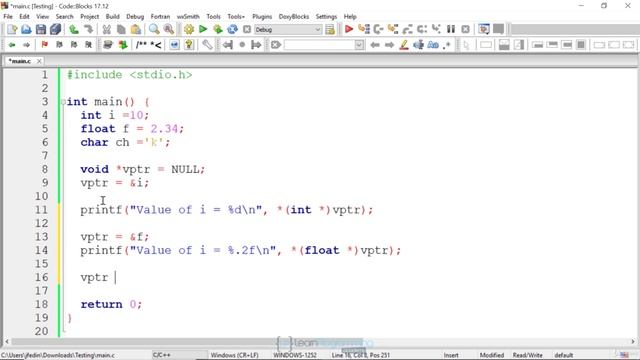
Task: Cut the selected text
Action: (x=107, y=29)
